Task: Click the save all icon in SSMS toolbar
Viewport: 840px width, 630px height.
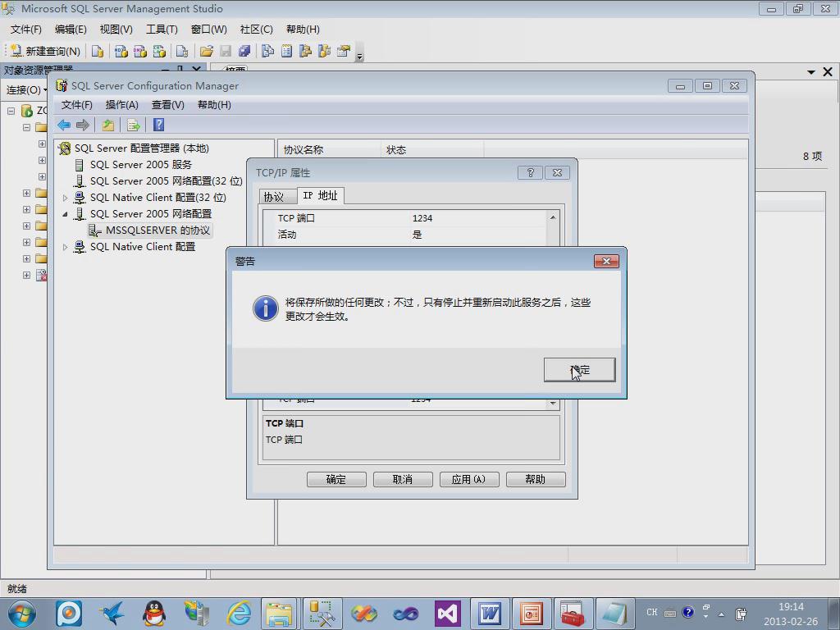Action: click(244, 51)
